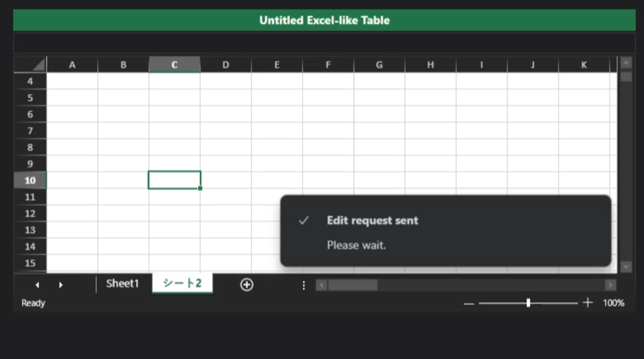Select column K header
Viewport: 644px width, 359px height.
pyautogui.click(x=584, y=65)
